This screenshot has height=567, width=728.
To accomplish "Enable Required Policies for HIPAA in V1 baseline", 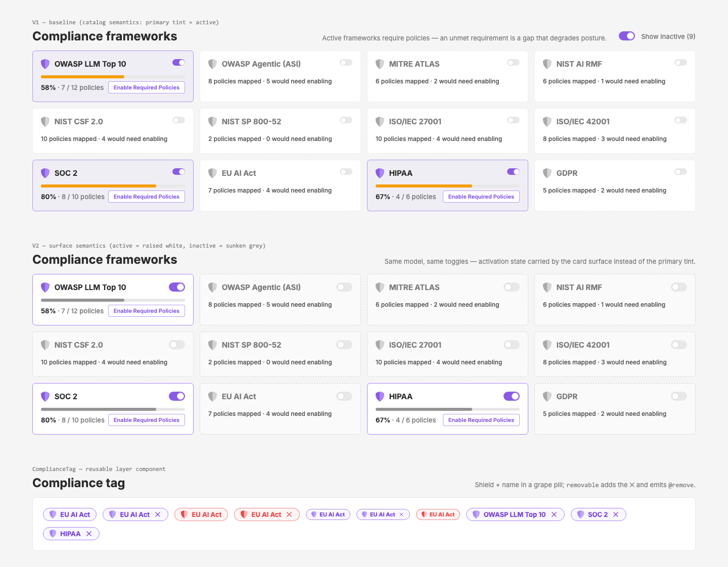I will pos(481,197).
